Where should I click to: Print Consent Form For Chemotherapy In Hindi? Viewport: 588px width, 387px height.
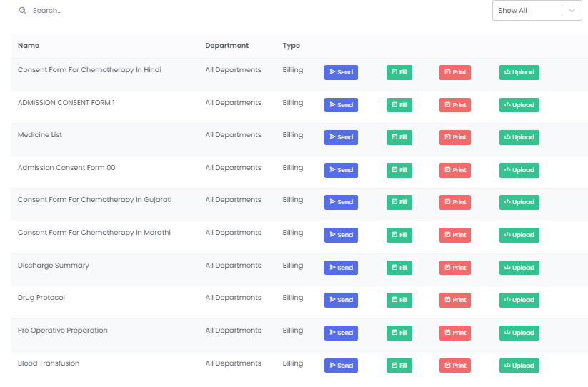pos(455,72)
